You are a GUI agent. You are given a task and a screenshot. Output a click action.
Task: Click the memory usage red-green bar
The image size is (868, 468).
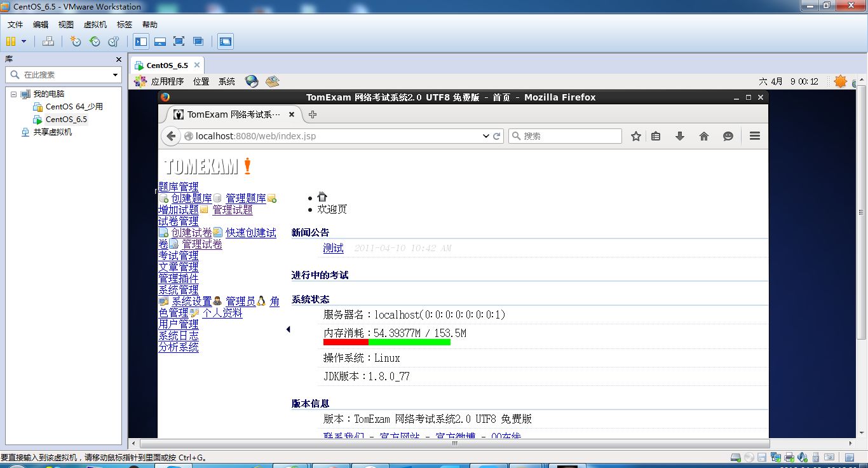(x=387, y=342)
